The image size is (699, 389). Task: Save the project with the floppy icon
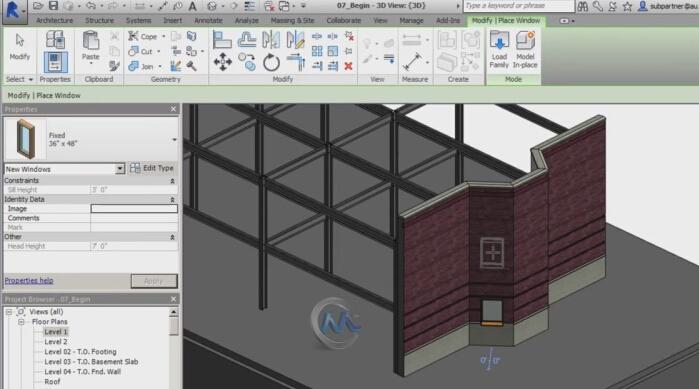[x=53, y=6]
